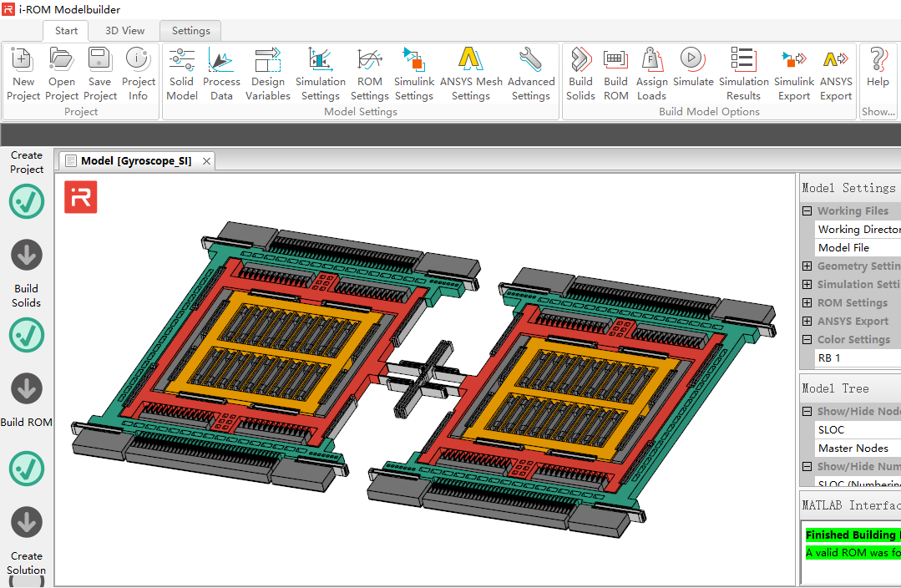Open Simulation Settings
Viewport: 901px width, 588px height.
tap(320, 73)
